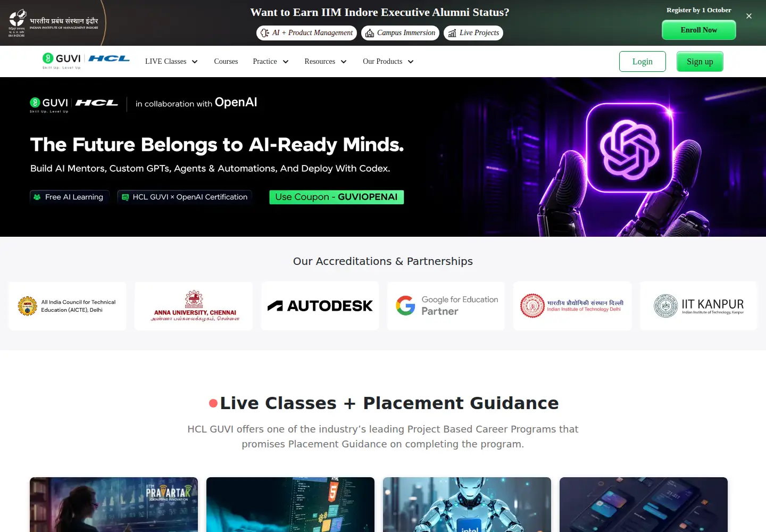Click the white GUVI logo in hero banner
The width and height of the screenshot is (766, 532).
(49, 104)
